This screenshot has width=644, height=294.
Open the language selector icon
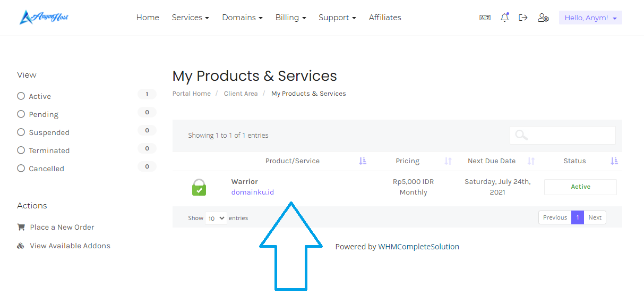pyautogui.click(x=485, y=18)
